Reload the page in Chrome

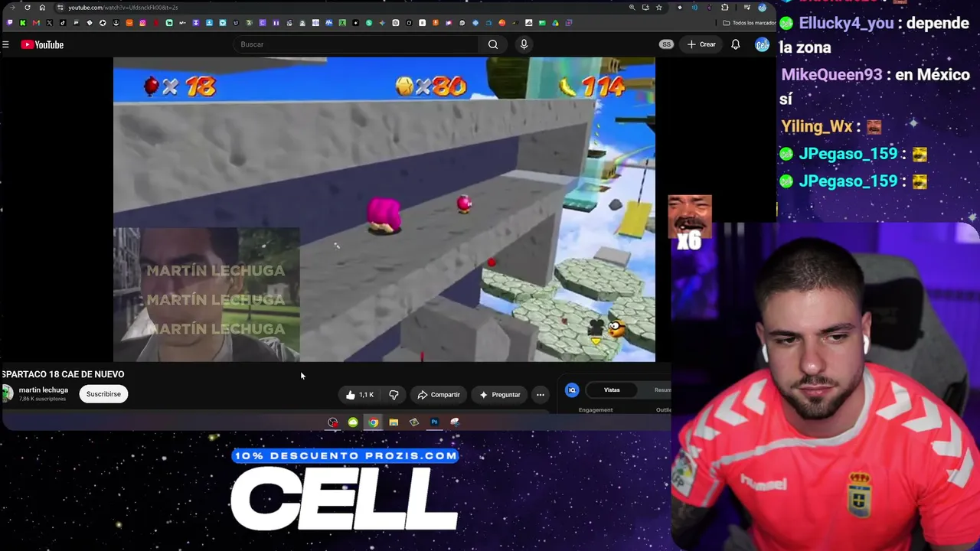pyautogui.click(x=28, y=8)
